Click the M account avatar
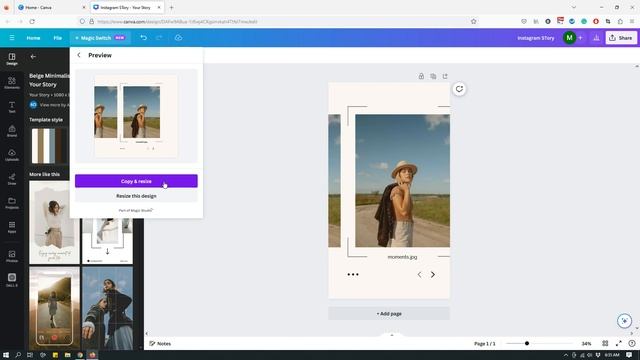 [569, 38]
